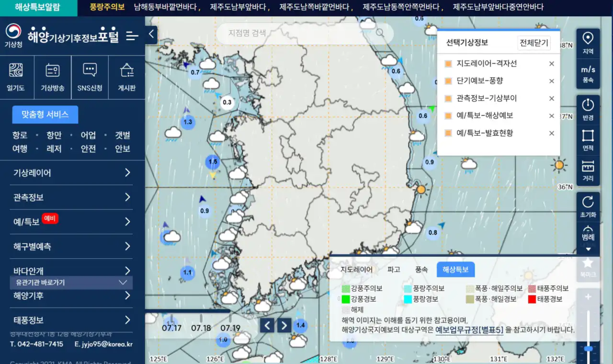Expand the 관측정보 menu
613x364 pixels.
[71, 197]
